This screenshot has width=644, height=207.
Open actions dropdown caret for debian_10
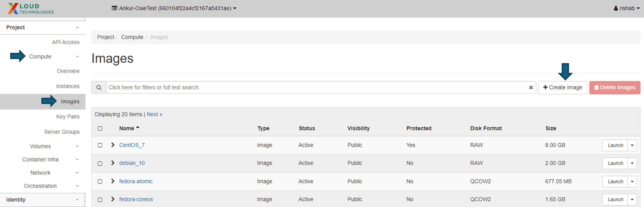pyautogui.click(x=632, y=163)
